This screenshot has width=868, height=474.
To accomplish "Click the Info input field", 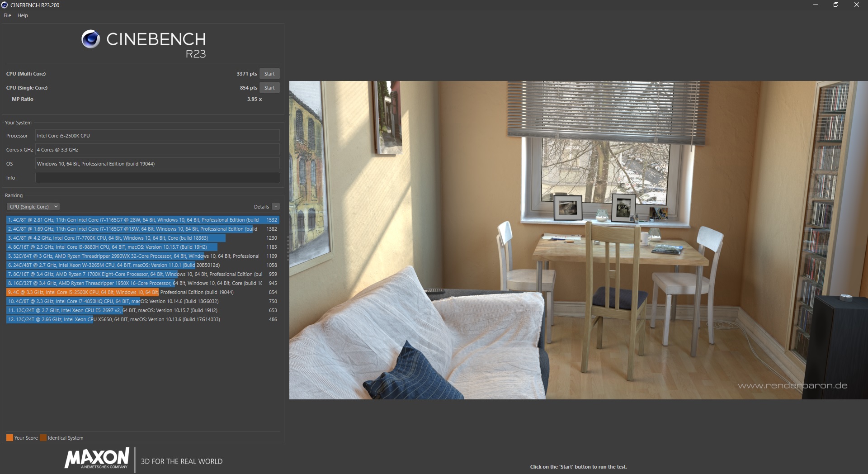I will [x=157, y=178].
